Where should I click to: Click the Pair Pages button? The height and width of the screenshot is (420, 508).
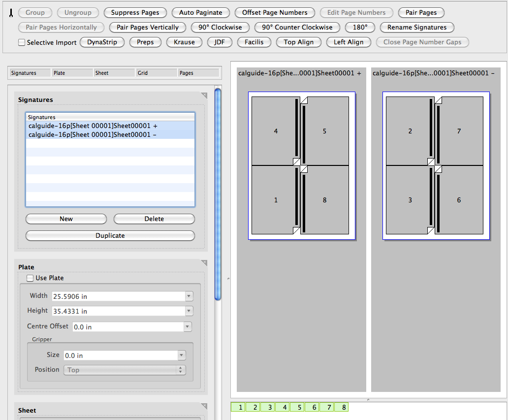421,13
